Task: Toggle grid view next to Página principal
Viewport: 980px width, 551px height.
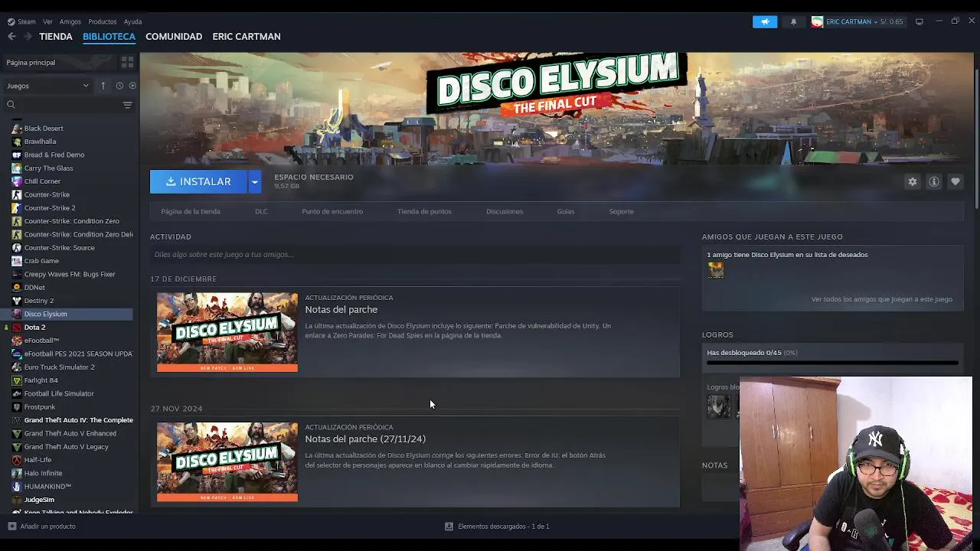Action: tap(127, 62)
